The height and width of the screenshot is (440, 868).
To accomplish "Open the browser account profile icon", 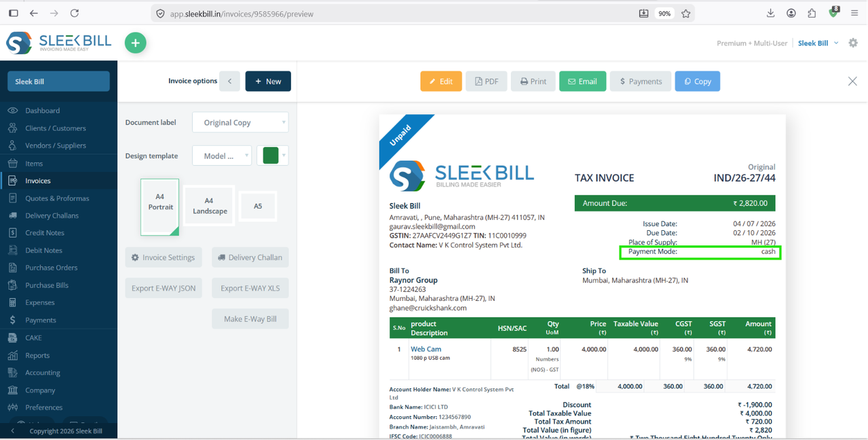I will click(791, 13).
